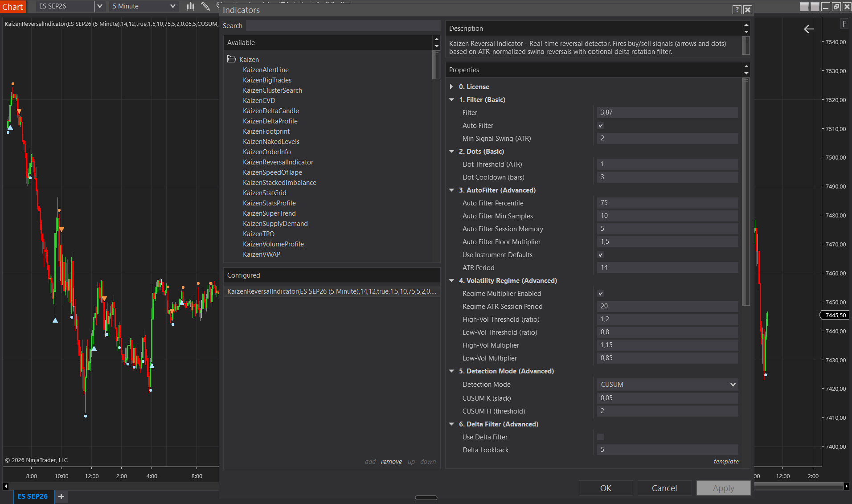Select KaizenCVD indicator
This screenshot has height=504, width=852.
259,101
